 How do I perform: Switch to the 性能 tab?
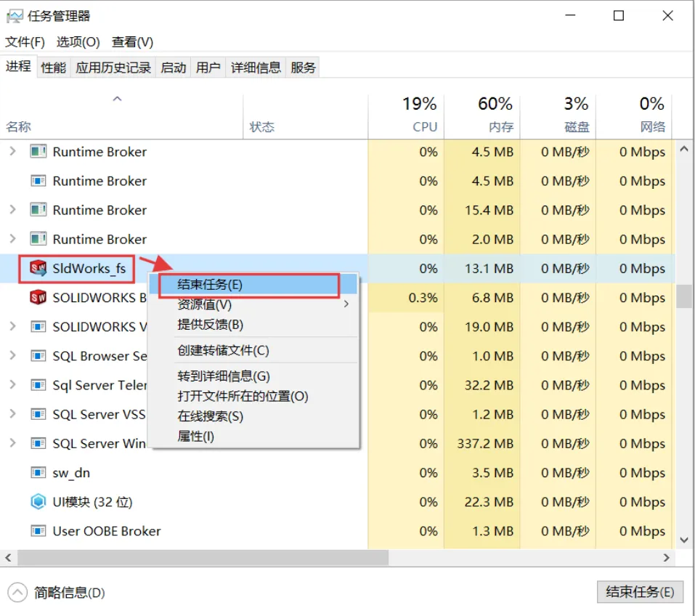pos(54,68)
